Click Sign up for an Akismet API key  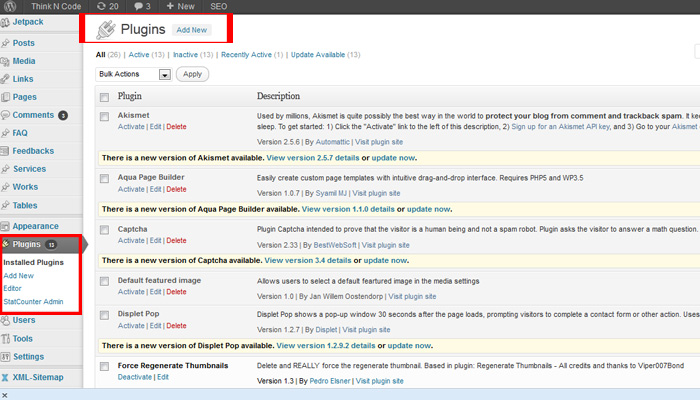(560, 127)
